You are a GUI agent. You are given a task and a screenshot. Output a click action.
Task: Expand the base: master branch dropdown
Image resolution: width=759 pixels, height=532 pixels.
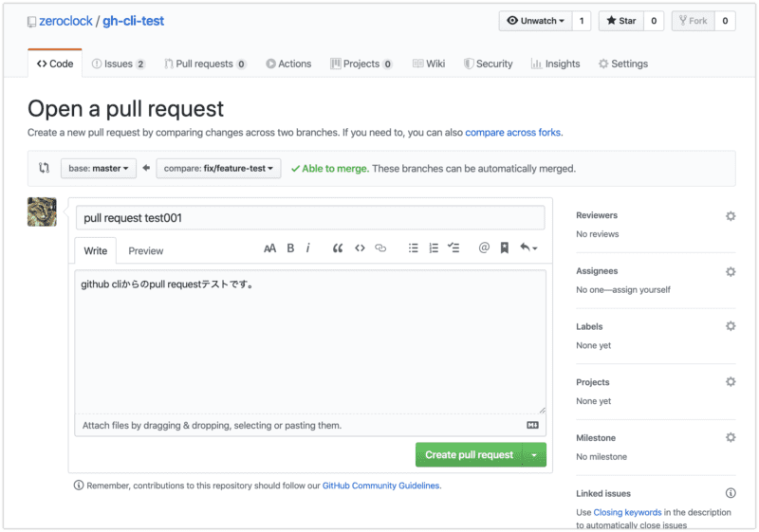tap(99, 169)
